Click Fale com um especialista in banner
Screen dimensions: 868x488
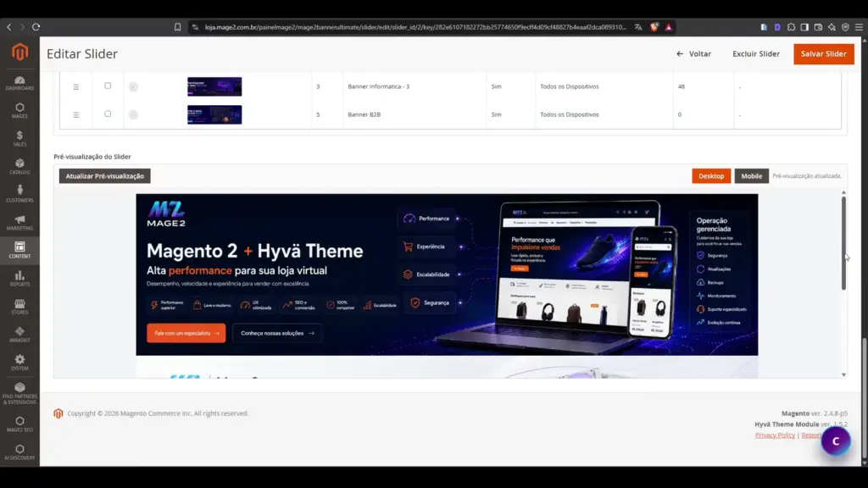pos(186,333)
